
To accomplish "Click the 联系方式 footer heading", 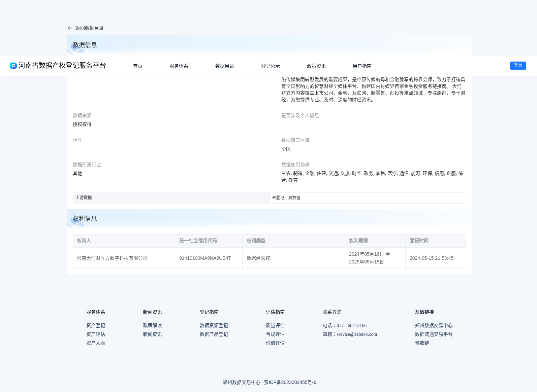I will 332,312.
